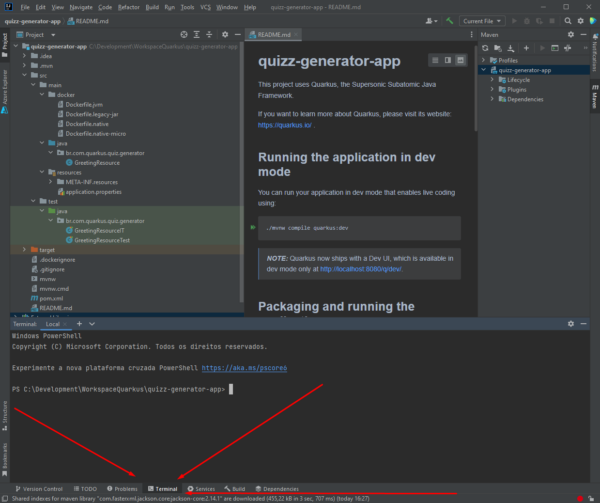Click quizz-generator-app breadcrumb in navigation bar

click(33, 21)
